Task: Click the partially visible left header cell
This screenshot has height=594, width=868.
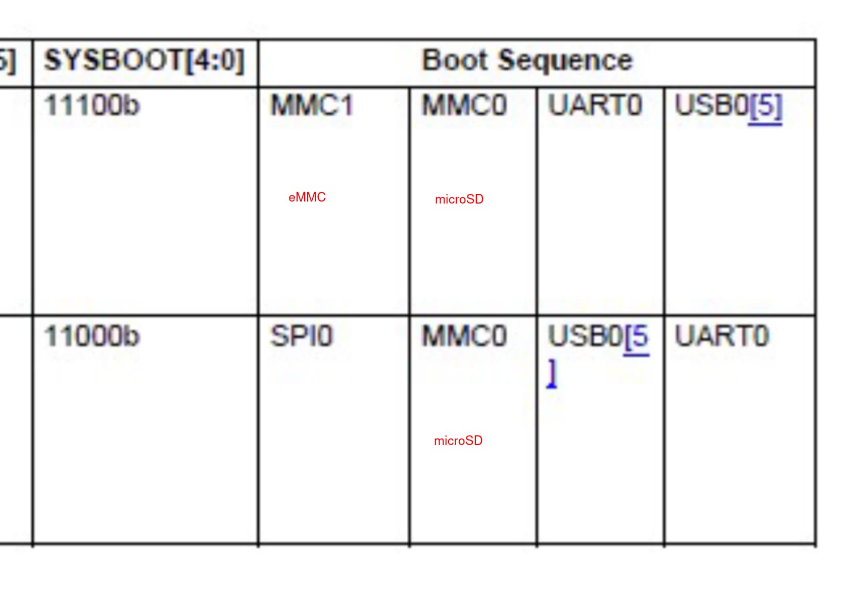Action: click(16, 63)
